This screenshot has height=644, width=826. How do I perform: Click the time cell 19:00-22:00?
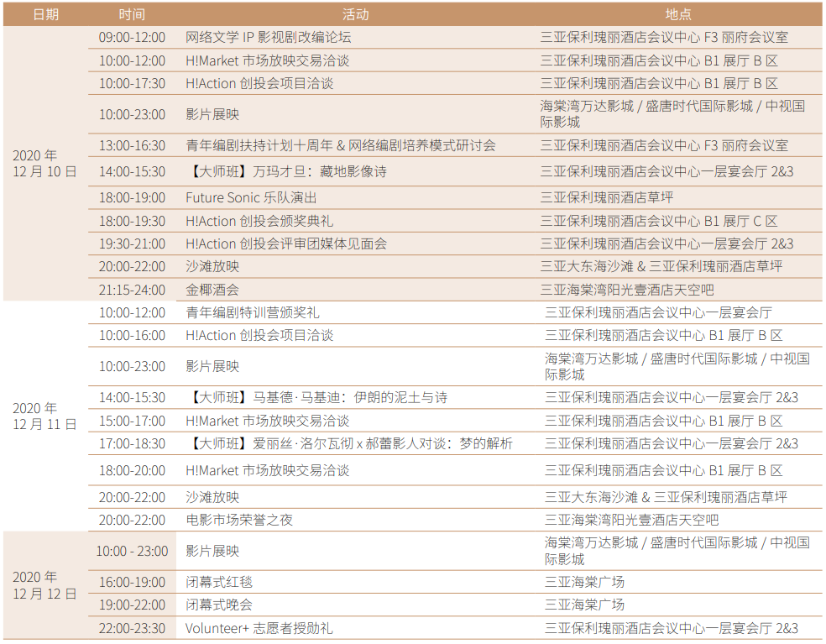pos(133,605)
